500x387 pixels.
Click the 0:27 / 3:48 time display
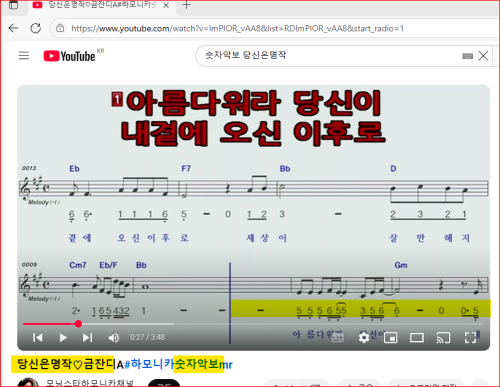point(147,337)
